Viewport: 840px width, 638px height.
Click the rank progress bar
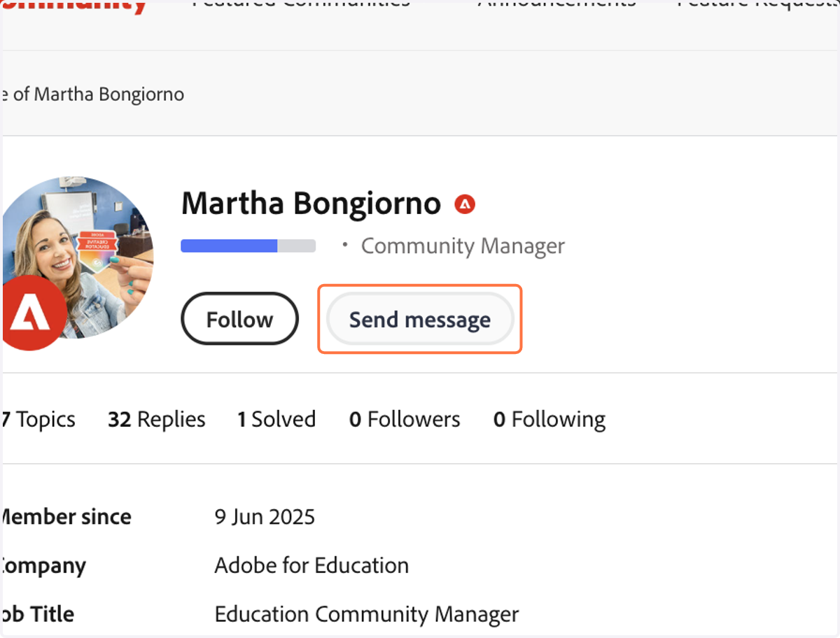click(x=248, y=246)
